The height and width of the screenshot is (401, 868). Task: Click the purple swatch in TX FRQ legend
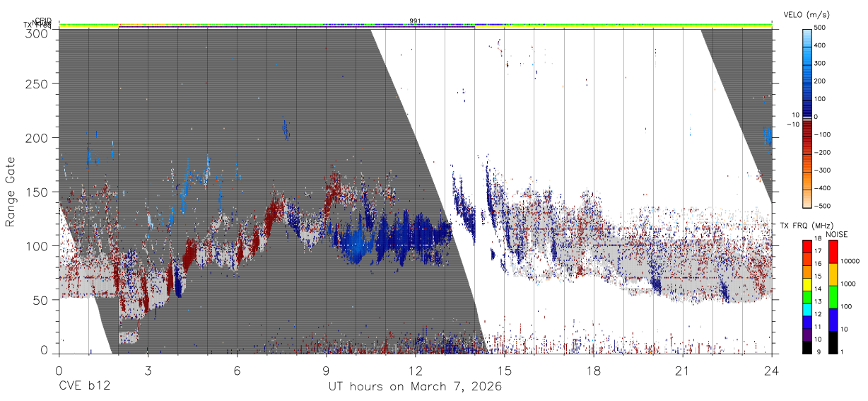point(807,335)
